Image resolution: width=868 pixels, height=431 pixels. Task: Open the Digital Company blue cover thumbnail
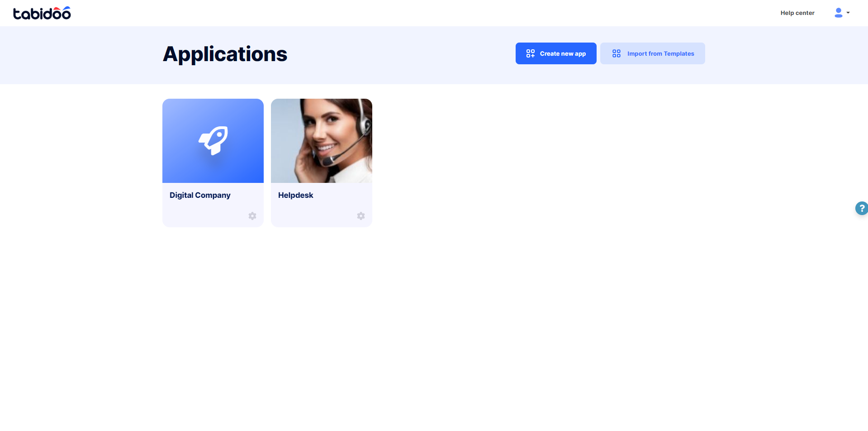click(213, 141)
